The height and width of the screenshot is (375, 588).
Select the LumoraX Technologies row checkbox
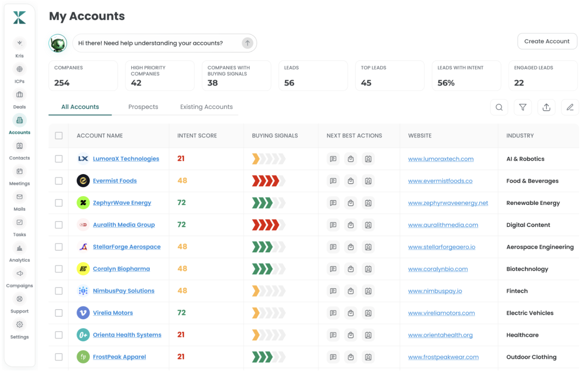tap(59, 159)
